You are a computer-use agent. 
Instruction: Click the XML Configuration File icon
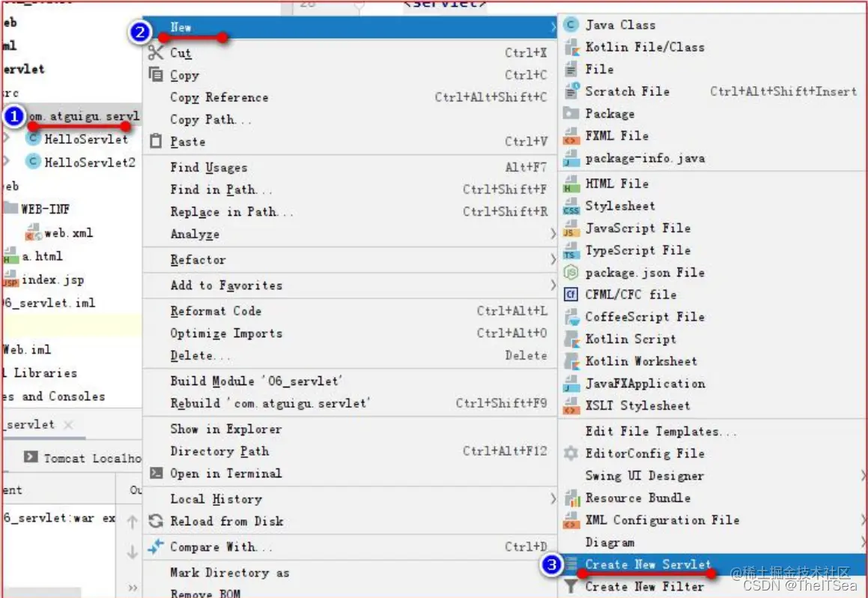(571, 521)
